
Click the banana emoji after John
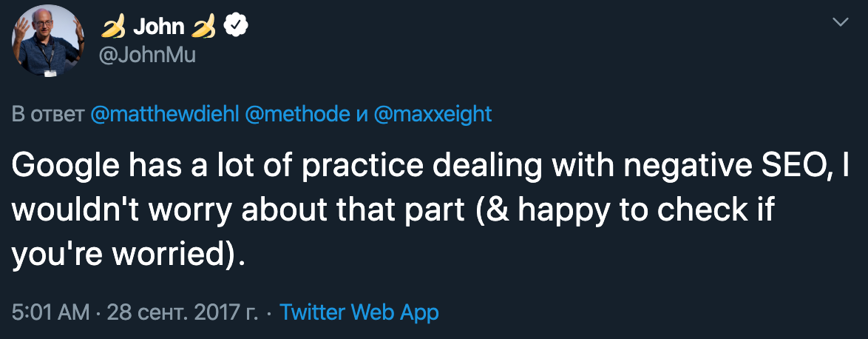(204, 27)
